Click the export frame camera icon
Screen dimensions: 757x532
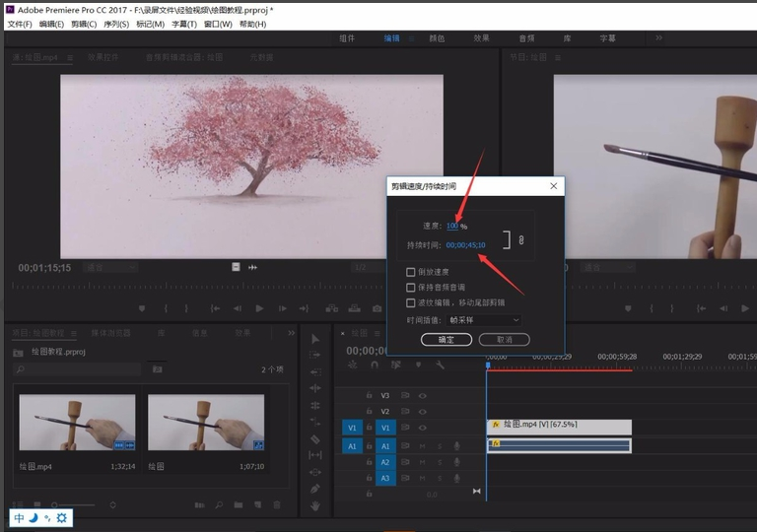click(378, 308)
